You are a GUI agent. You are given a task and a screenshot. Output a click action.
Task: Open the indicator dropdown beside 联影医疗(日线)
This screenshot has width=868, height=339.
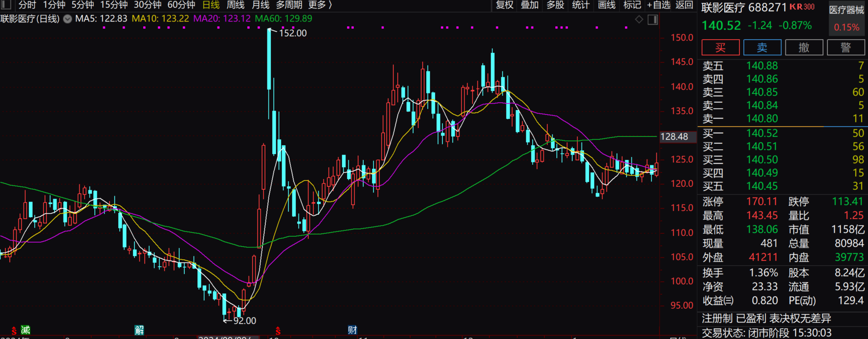67,19
